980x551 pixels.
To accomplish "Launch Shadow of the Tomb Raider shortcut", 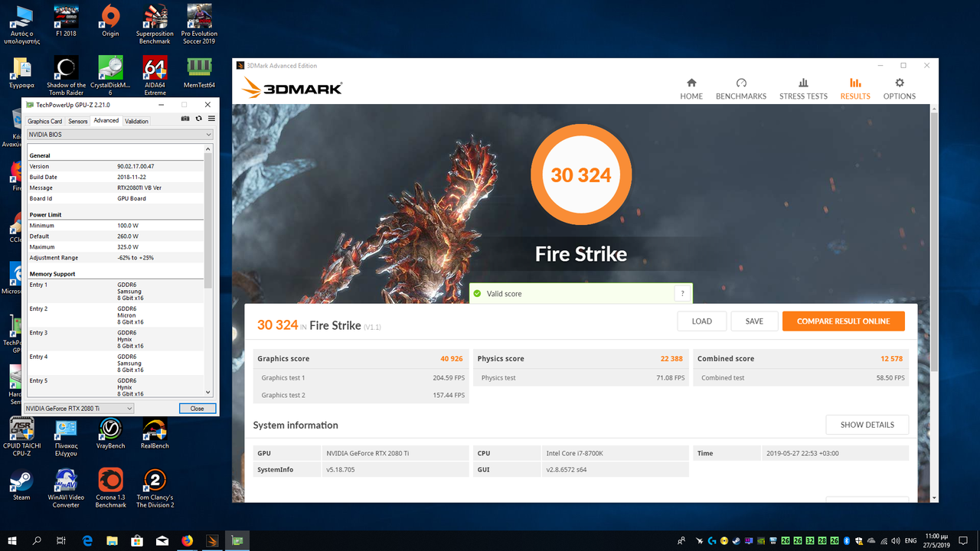I will (x=66, y=76).
